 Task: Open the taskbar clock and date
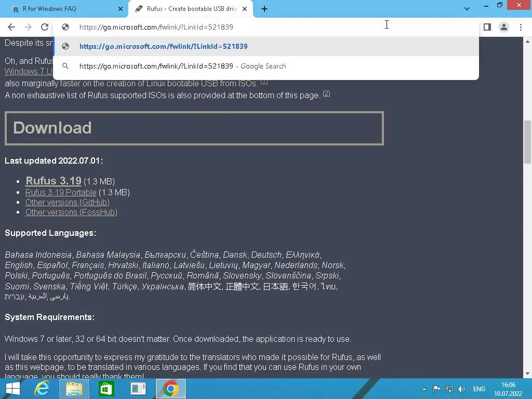click(508, 389)
